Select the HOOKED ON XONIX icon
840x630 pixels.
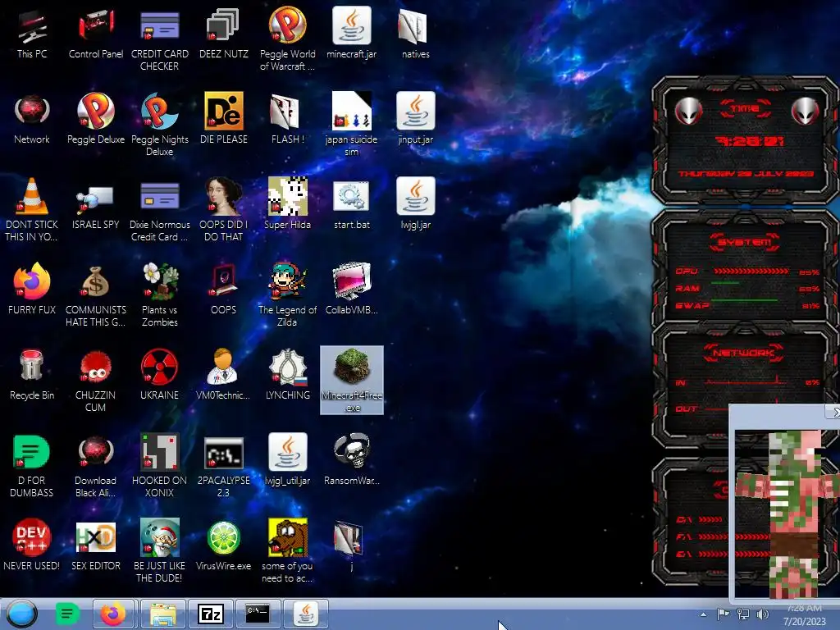pos(160,452)
